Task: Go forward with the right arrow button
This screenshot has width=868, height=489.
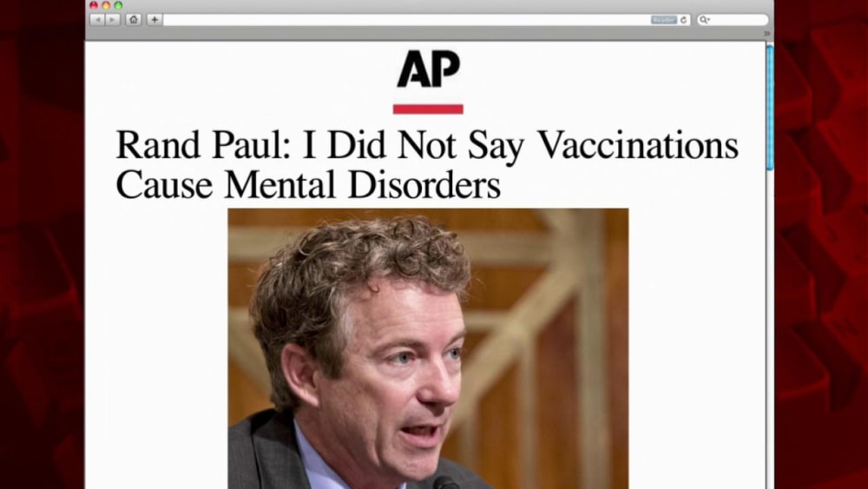Action: 112,20
